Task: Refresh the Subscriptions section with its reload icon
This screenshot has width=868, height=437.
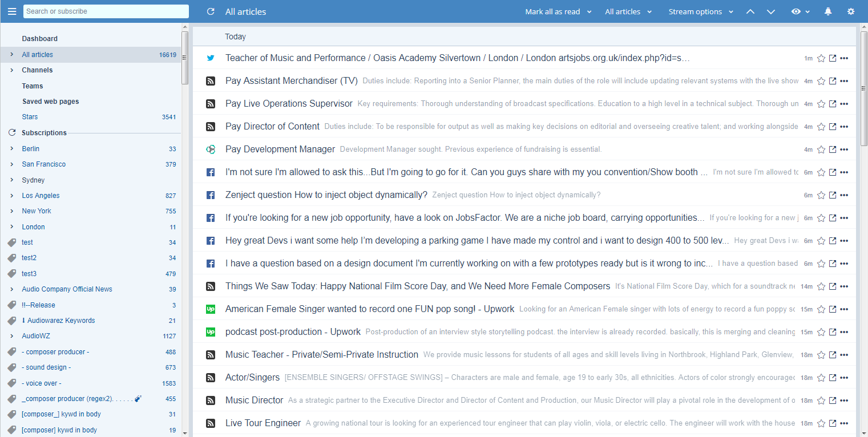Action: pos(12,132)
